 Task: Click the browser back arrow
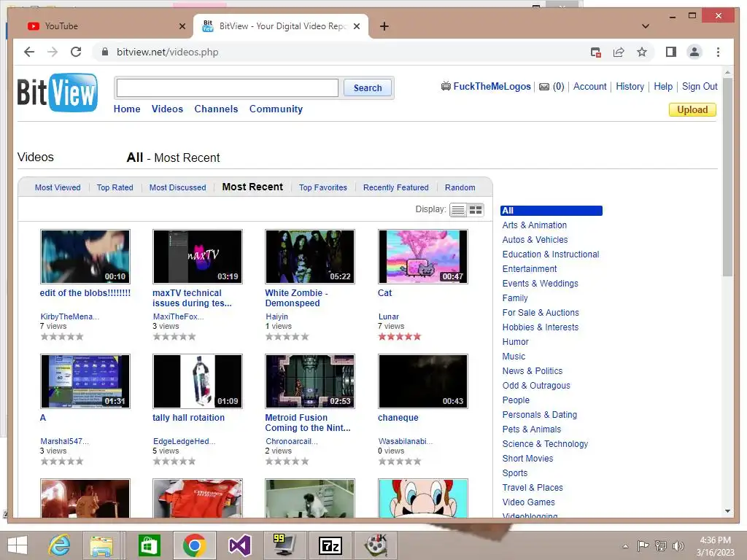29,52
